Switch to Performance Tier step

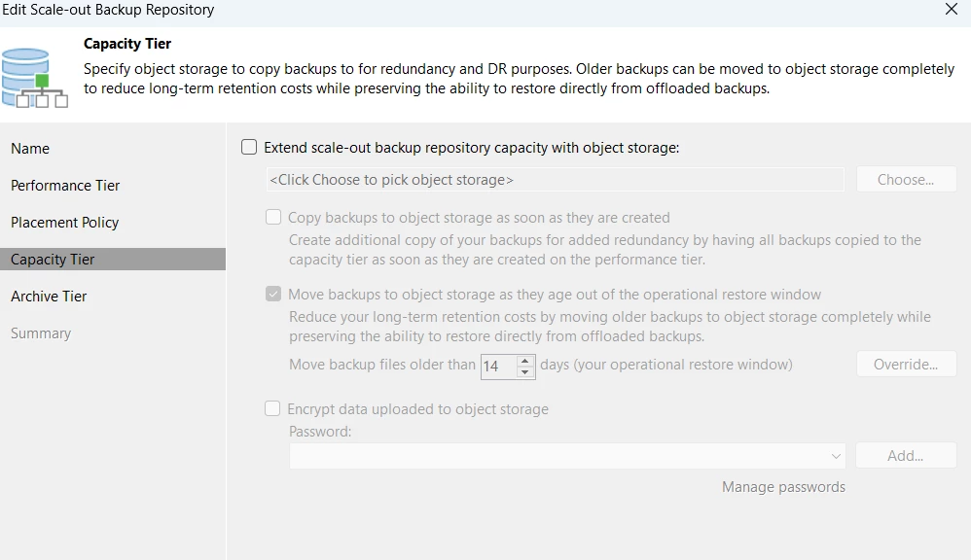click(x=65, y=186)
